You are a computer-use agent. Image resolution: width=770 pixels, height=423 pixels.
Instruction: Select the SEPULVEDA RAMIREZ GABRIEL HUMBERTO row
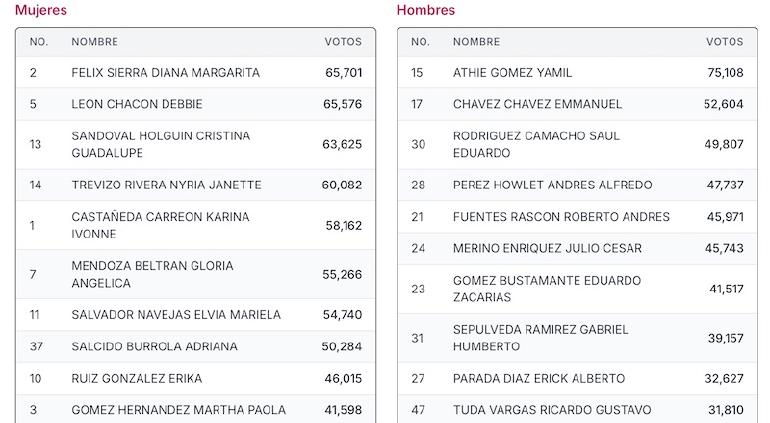pyautogui.click(x=578, y=338)
